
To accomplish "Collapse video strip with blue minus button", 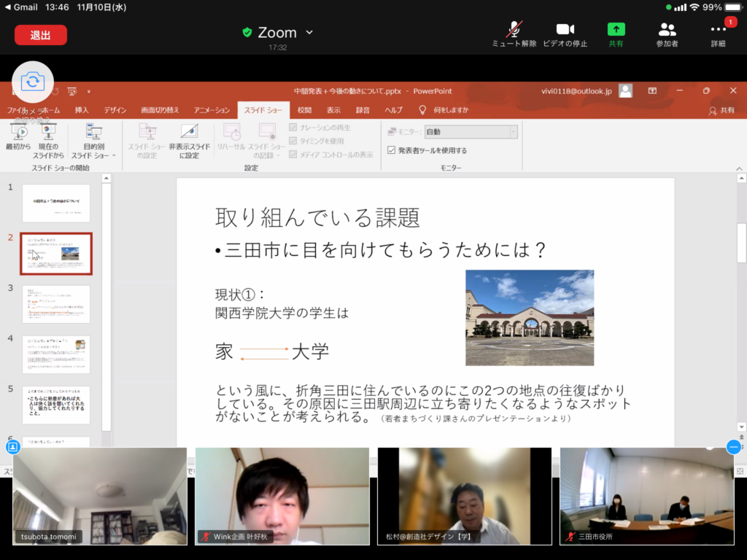I will [734, 447].
